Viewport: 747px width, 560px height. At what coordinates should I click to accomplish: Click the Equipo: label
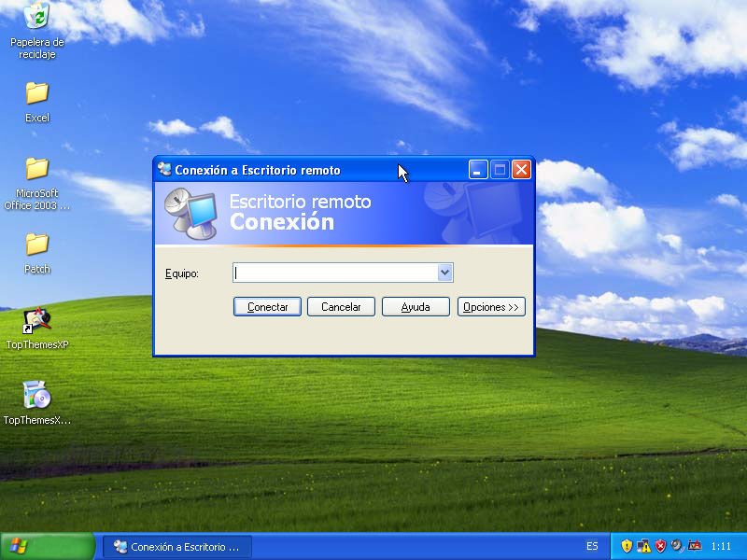click(x=181, y=273)
